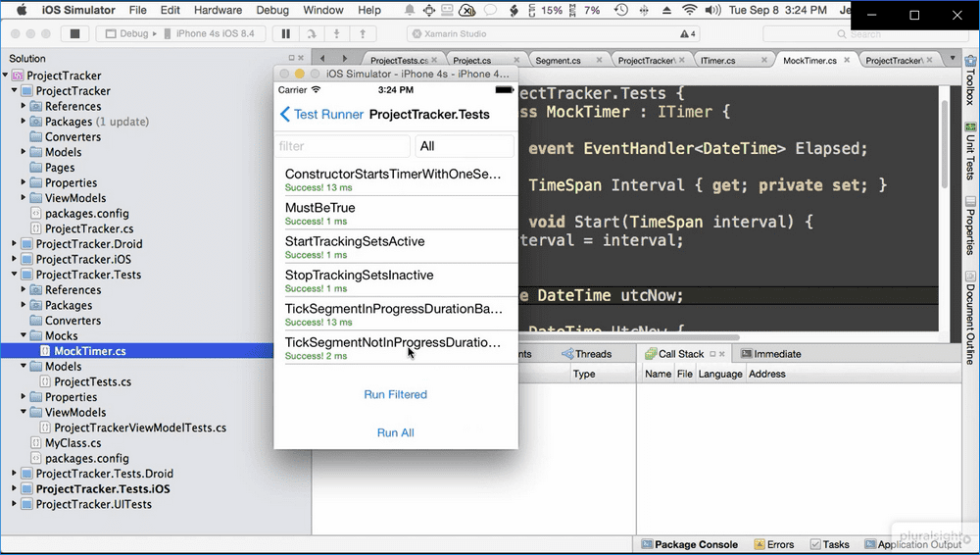The height and width of the screenshot is (555, 980).
Task: Click the Step Into debug icon
Action: click(336, 33)
